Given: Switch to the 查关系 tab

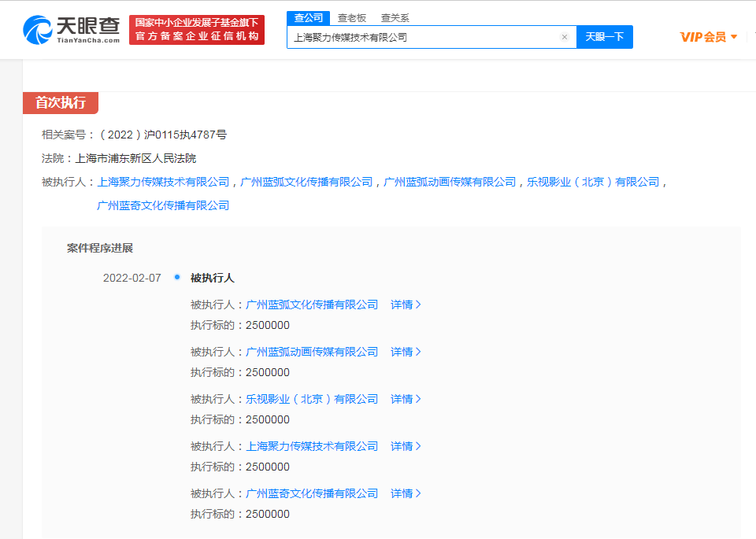Looking at the screenshot, I should [x=395, y=18].
